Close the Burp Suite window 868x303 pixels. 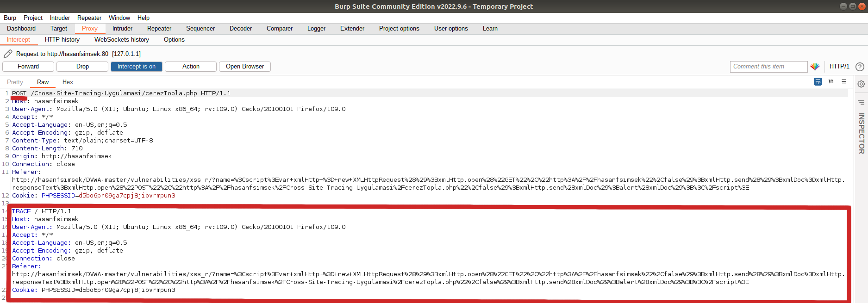(862, 6)
